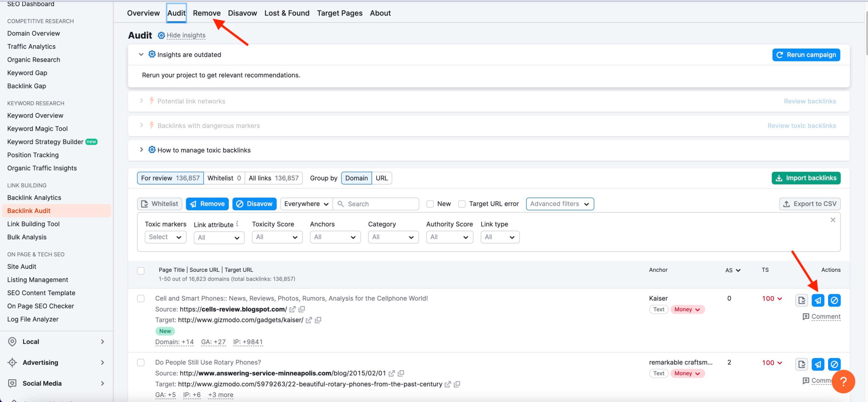Open Money anchor type dropdown for Kaiser
Viewport: 868px width, 402px height.
[687, 309]
